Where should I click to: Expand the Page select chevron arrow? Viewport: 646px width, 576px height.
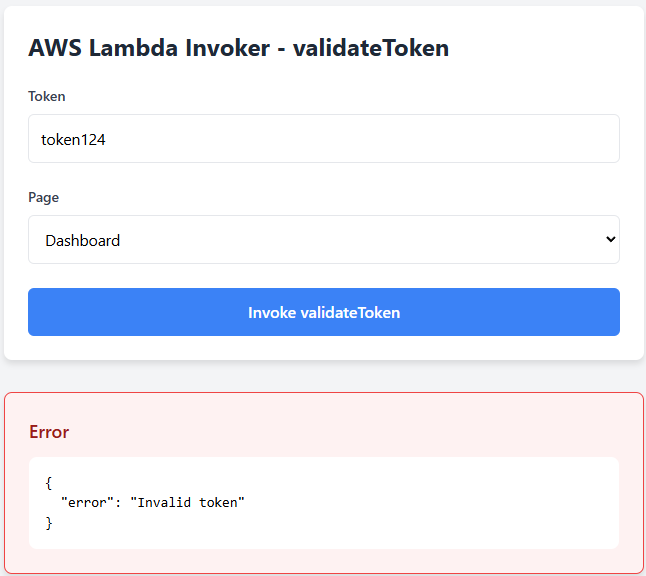(609, 240)
